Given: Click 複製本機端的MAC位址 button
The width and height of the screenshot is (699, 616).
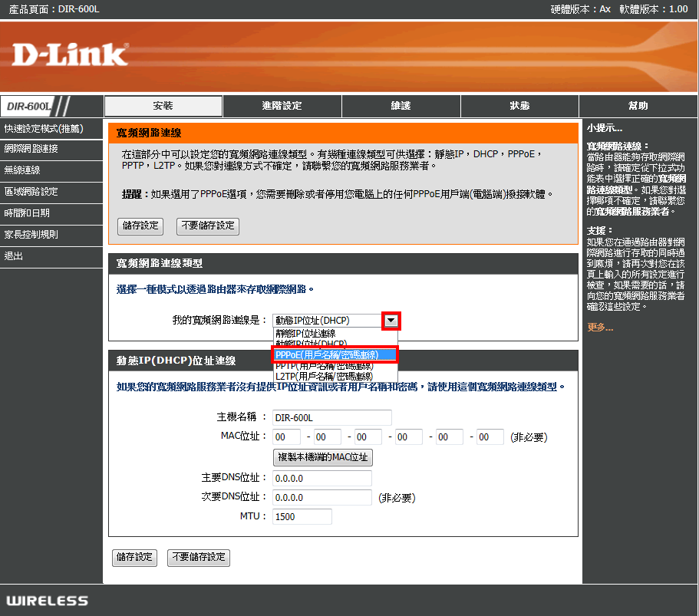Looking at the screenshot, I should (x=323, y=457).
